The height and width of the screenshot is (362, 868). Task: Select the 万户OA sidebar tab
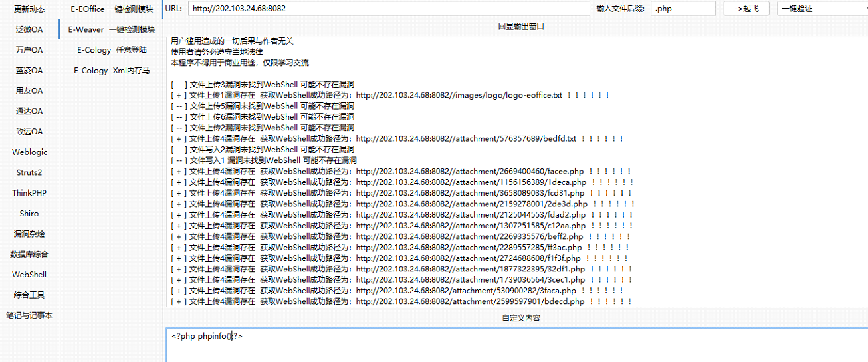pos(29,50)
